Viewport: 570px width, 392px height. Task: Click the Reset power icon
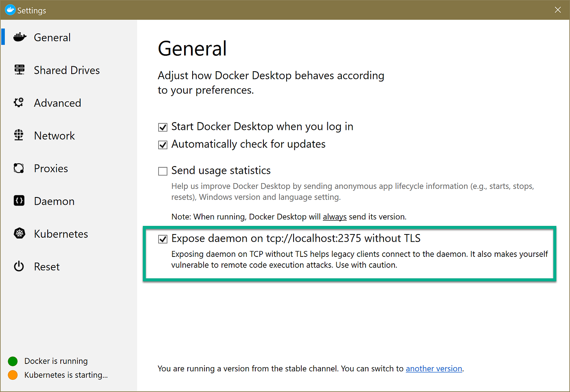(x=19, y=266)
